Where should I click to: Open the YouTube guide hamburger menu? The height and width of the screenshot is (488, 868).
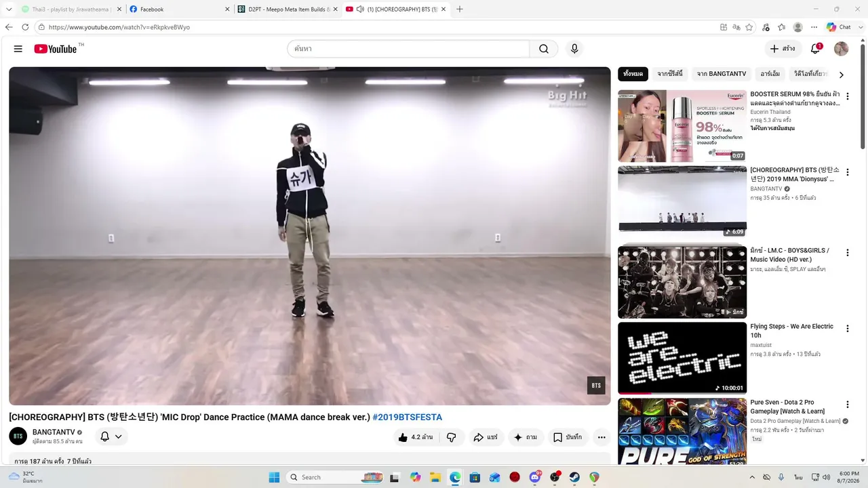[x=18, y=49]
